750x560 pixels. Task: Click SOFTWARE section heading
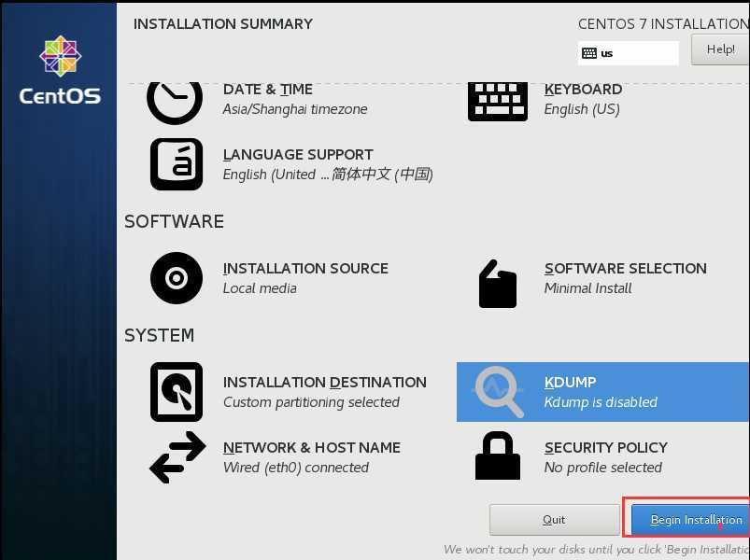click(x=174, y=222)
